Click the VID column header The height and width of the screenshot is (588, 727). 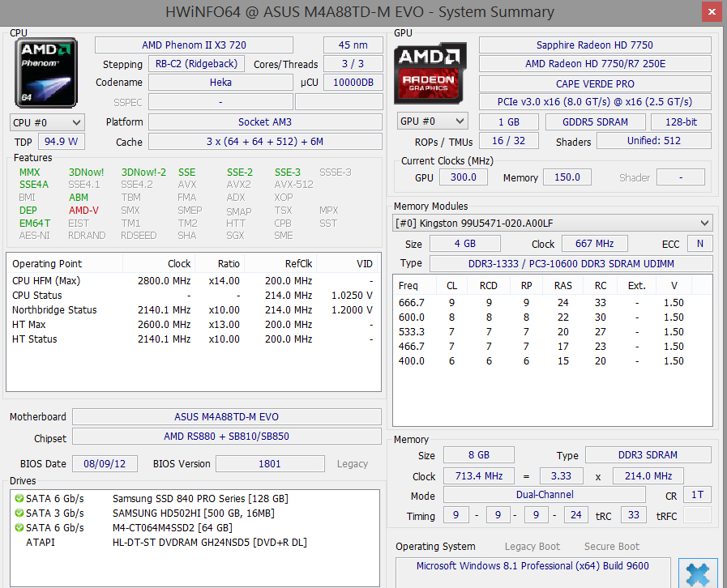[347, 264]
